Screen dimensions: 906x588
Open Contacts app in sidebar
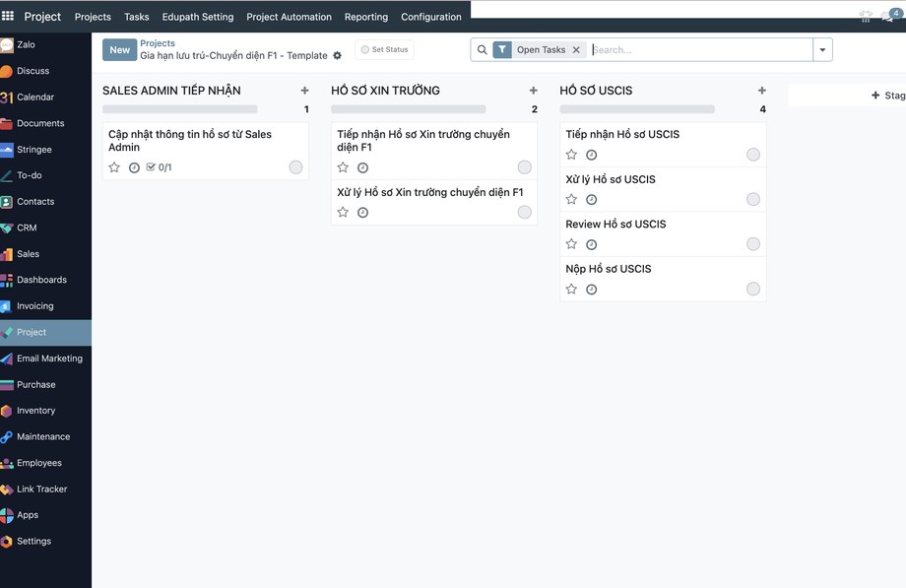tap(45, 201)
